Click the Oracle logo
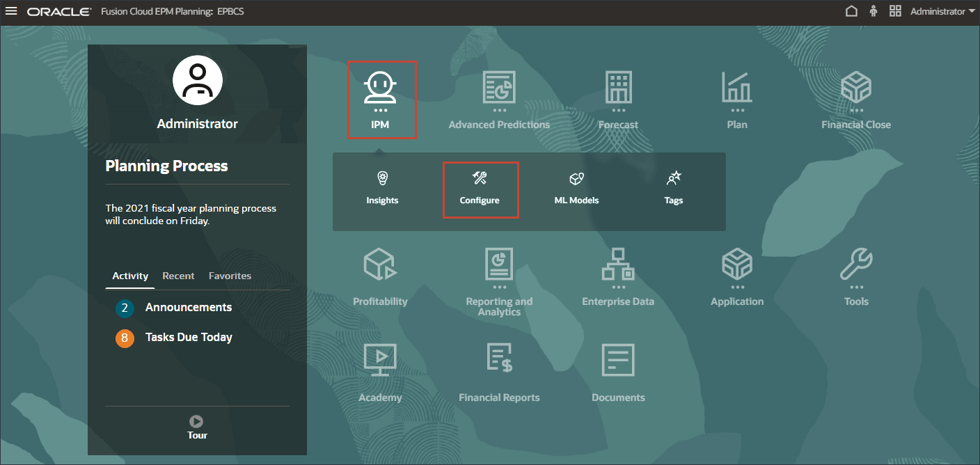The width and height of the screenshot is (980, 465). point(59,12)
